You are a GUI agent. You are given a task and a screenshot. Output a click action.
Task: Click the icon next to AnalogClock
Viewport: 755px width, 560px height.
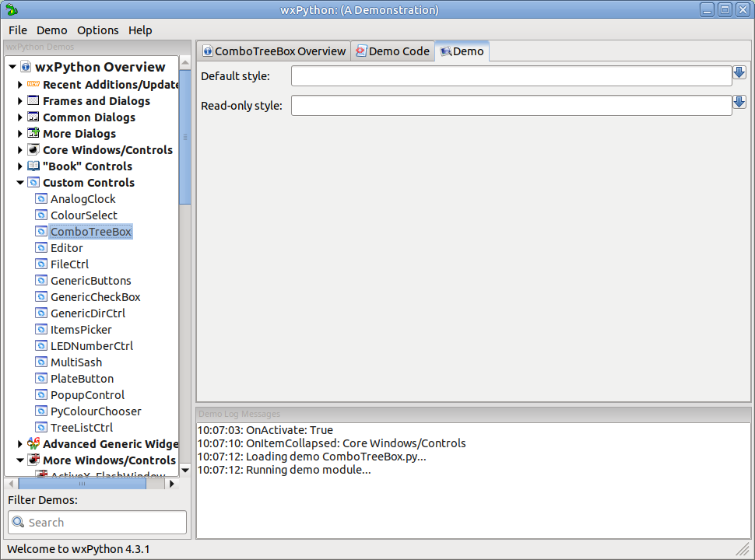click(x=41, y=198)
